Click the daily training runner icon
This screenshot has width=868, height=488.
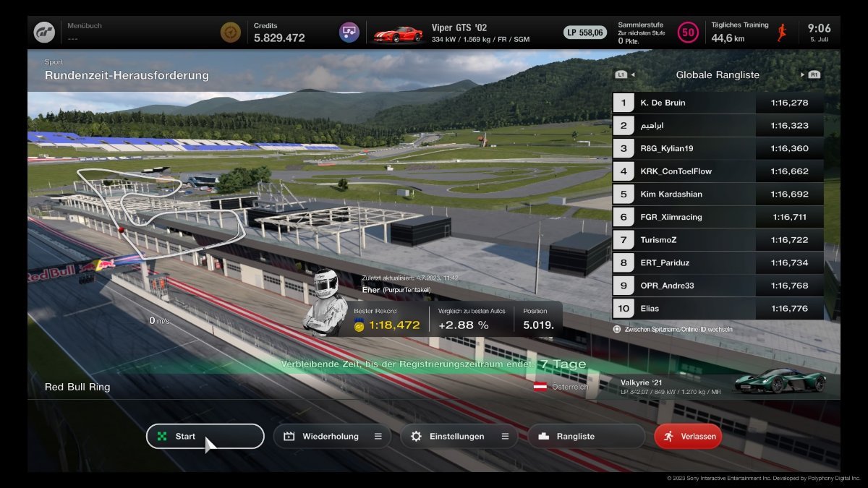coord(782,32)
